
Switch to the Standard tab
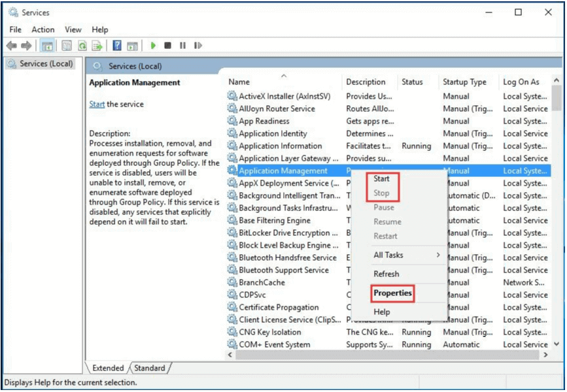click(150, 368)
